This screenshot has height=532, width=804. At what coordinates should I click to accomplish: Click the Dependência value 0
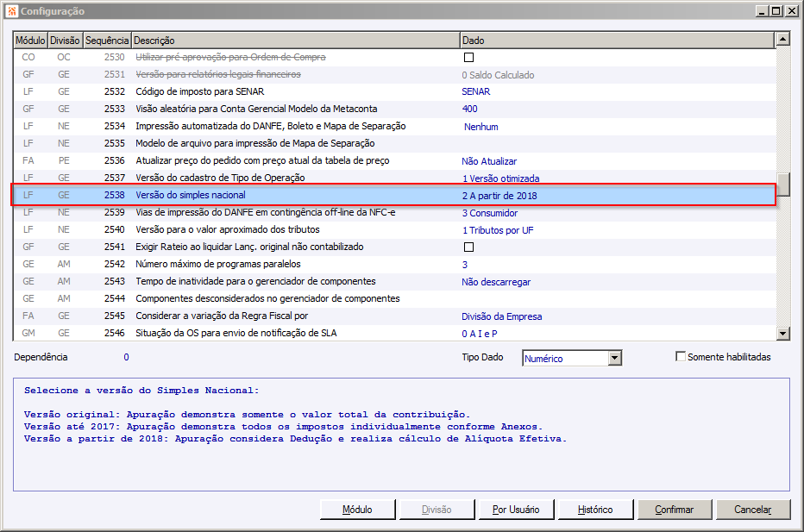pyautogui.click(x=126, y=357)
